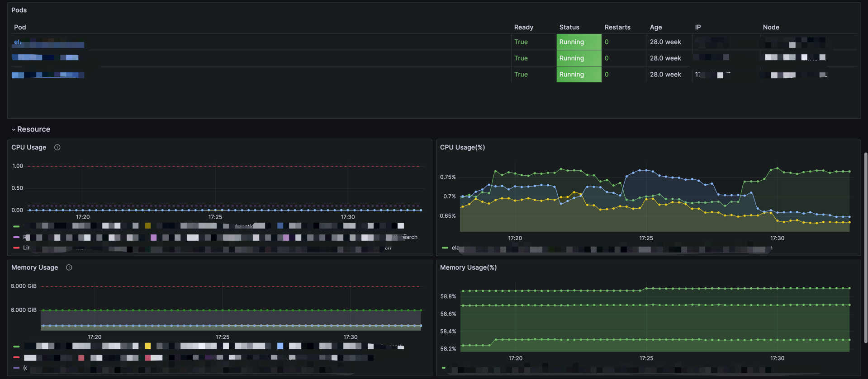Click red legend swatch in Memory Usage panel
Image resolution: width=868 pixels, height=379 pixels.
tap(16, 357)
